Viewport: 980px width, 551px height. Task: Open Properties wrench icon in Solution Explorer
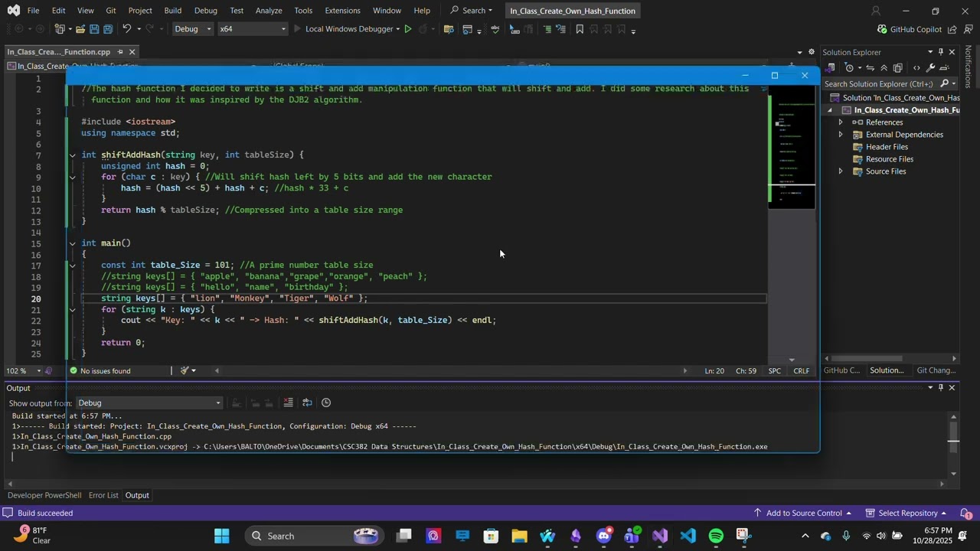[931, 68]
